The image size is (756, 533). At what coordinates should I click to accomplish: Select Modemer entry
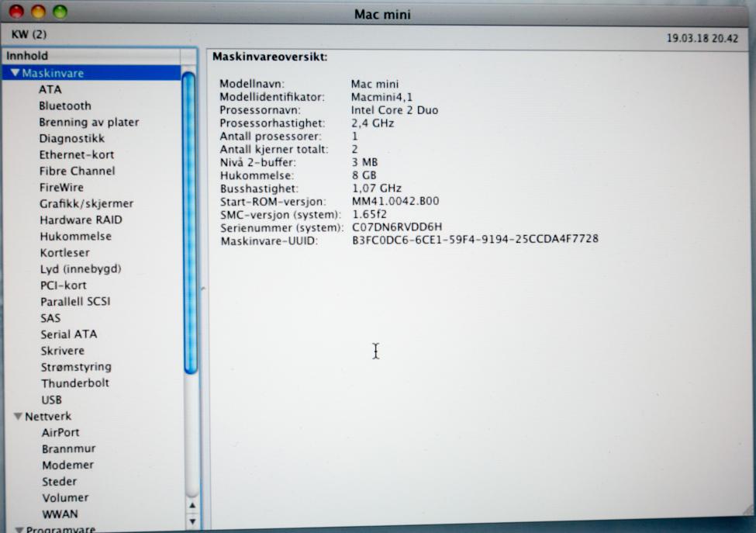(68, 466)
